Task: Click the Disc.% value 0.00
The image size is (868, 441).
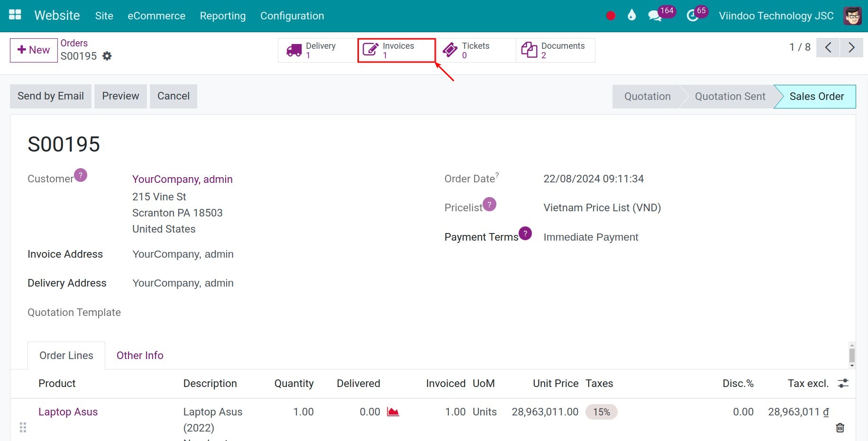Action: pyautogui.click(x=743, y=412)
